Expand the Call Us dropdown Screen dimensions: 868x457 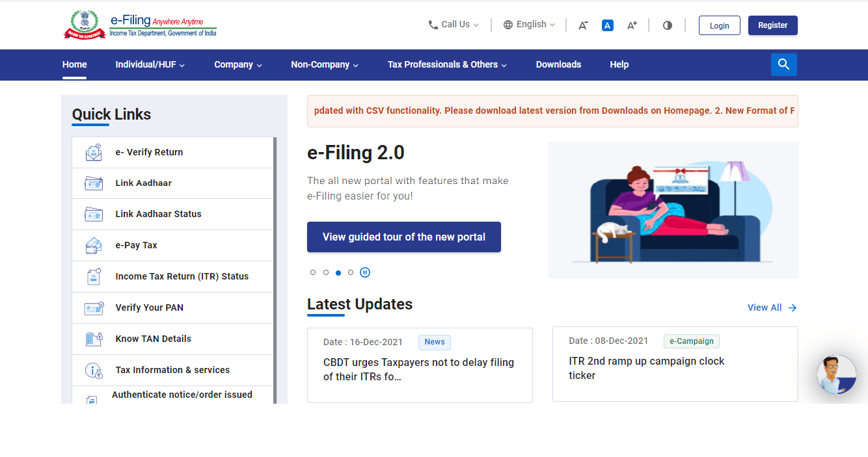click(x=454, y=25)
